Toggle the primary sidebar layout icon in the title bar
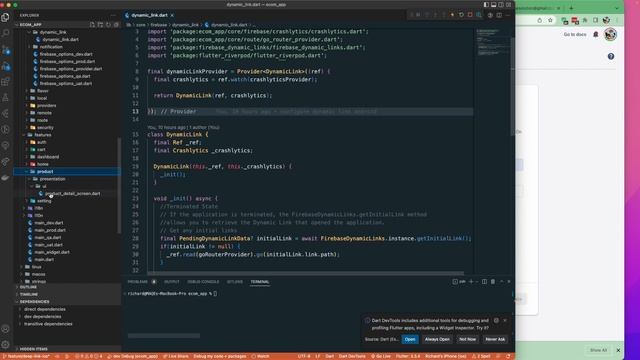 486,5
